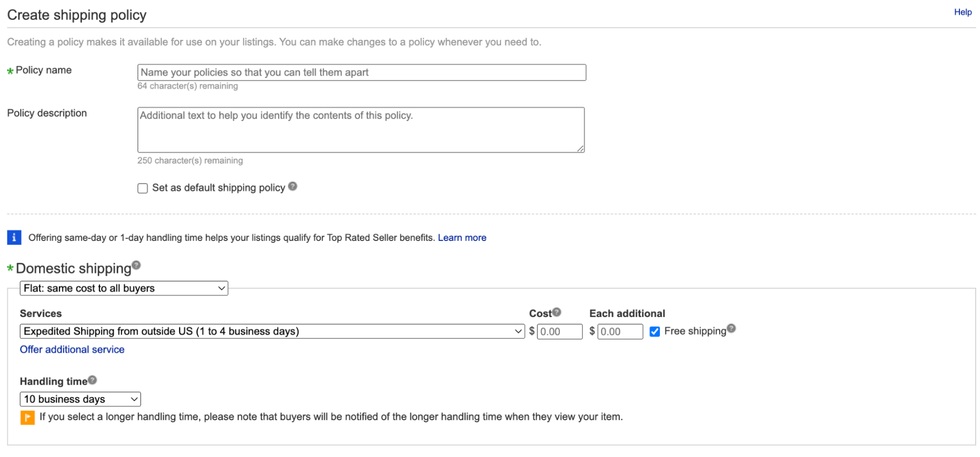
Task: Open the Flat: same cost to all buyers dropdown
Action: point(124,288)
